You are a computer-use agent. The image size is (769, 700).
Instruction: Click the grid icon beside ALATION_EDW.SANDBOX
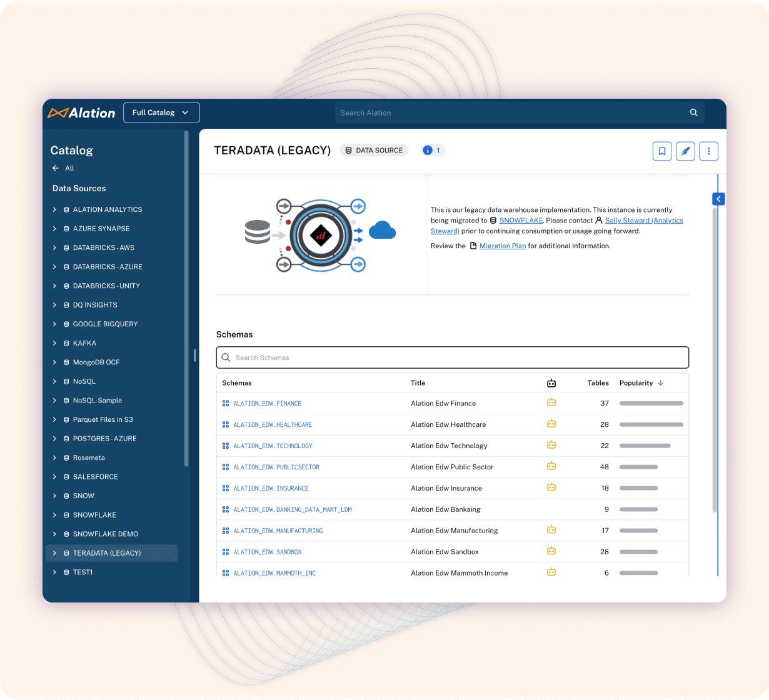click(225, 551)
